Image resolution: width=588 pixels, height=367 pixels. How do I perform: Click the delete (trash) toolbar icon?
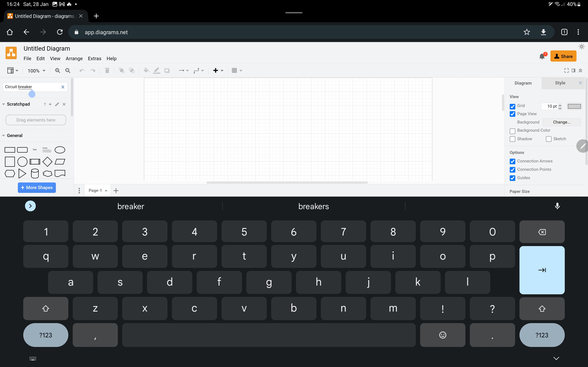[x=107, y=70]
